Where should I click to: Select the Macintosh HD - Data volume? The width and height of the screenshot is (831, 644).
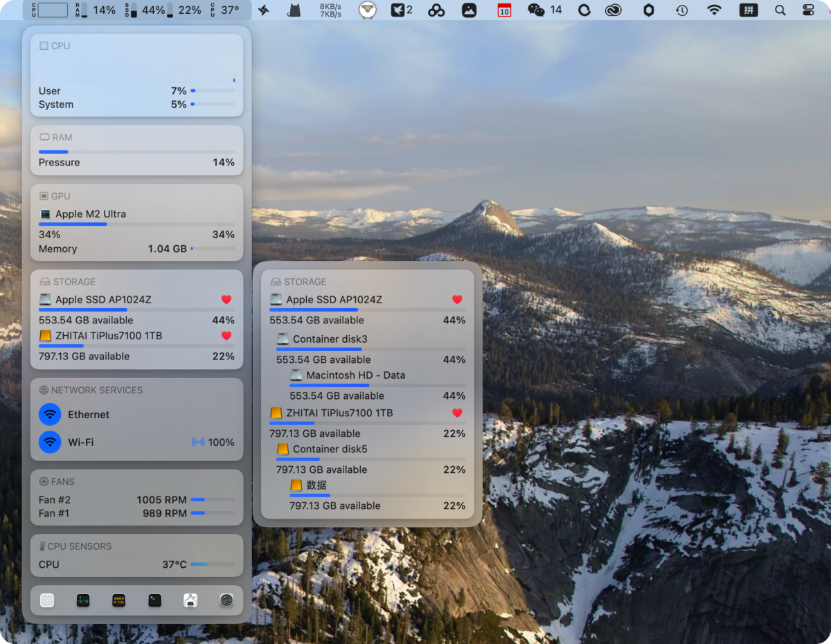point(377,385)
